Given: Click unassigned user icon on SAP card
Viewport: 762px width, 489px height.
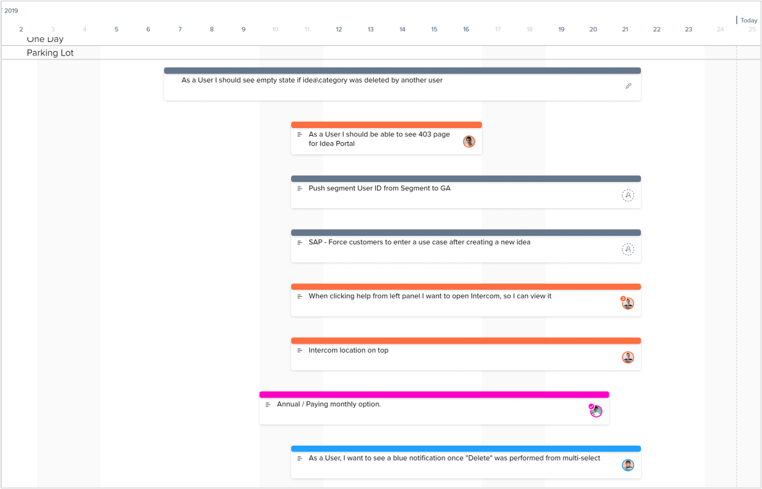Looking at the screenshot, I should click(x=628, y=250).
